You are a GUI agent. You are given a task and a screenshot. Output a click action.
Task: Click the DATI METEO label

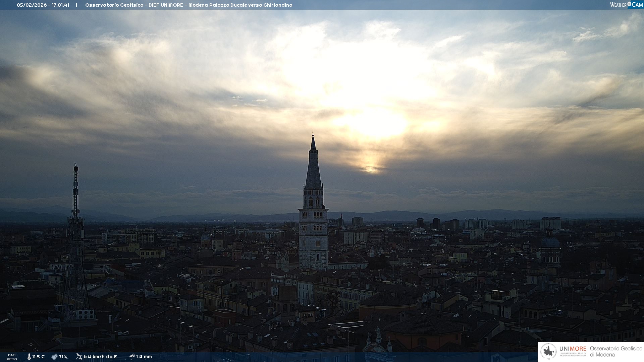pos(12,357)
